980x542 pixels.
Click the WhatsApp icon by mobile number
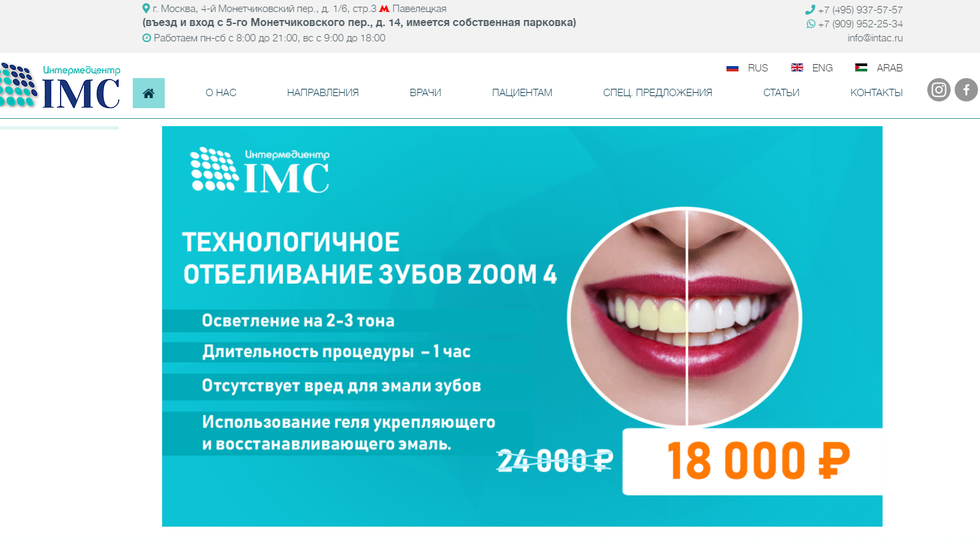tap(811, 24)
